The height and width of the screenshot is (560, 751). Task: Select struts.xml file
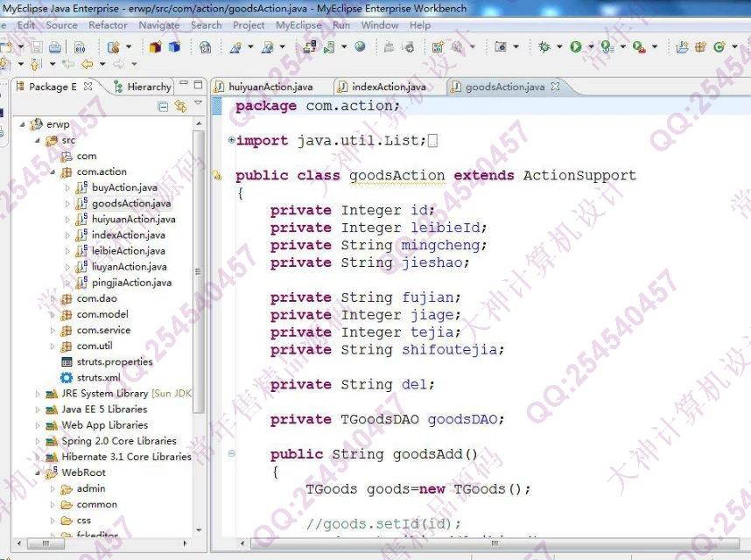click(x=99, y=378)
